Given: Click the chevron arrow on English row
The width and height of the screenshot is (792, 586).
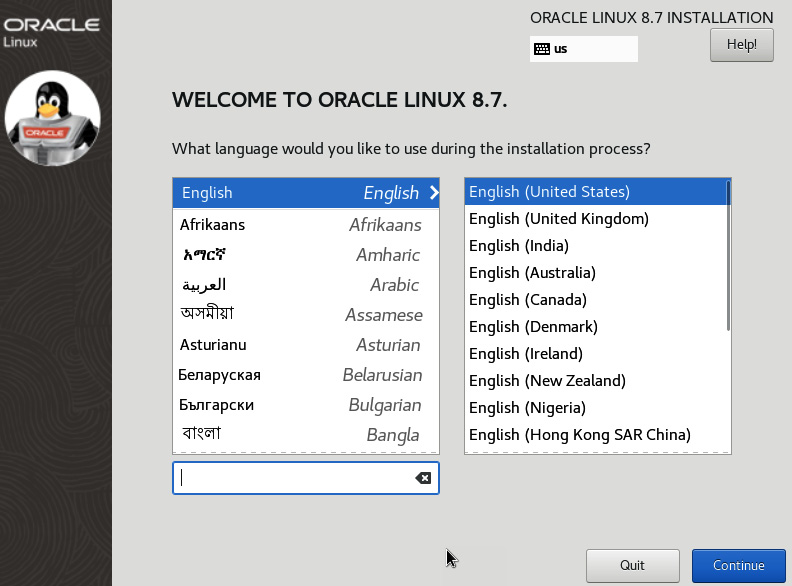Looking at the screenshot, I should (x=434, y=192).
